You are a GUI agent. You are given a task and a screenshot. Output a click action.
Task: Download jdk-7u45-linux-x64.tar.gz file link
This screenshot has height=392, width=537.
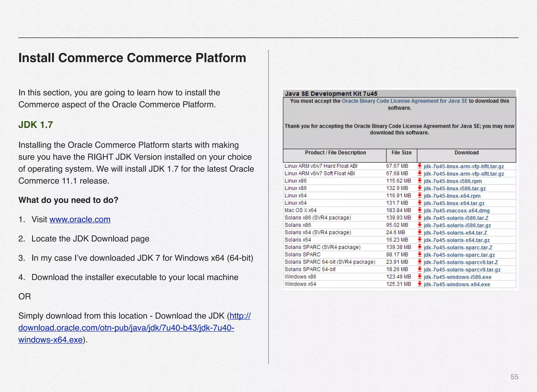point(454,203)
